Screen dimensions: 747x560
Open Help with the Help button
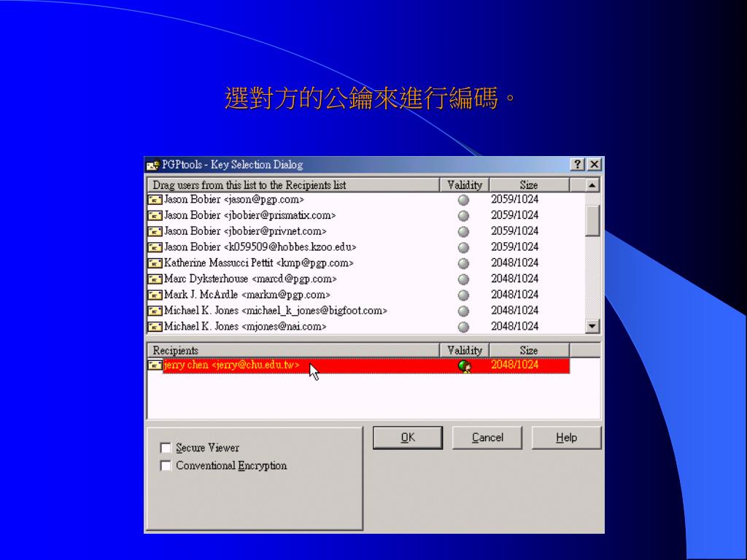566,437
